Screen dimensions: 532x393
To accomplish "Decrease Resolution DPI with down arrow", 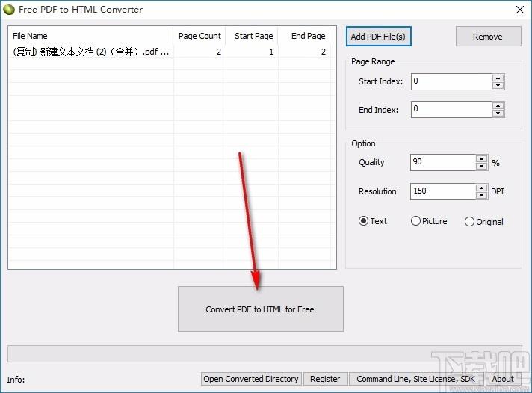I will coord(481,196).
